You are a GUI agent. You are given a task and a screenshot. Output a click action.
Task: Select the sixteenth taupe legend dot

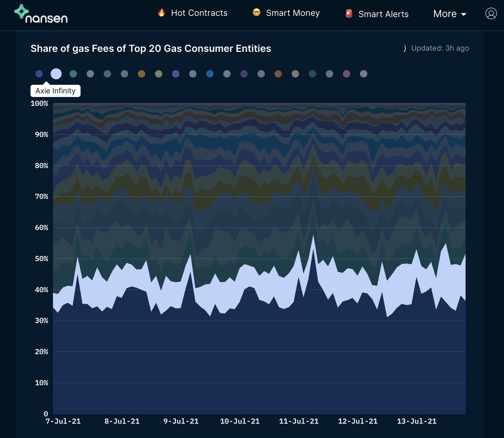295,74
